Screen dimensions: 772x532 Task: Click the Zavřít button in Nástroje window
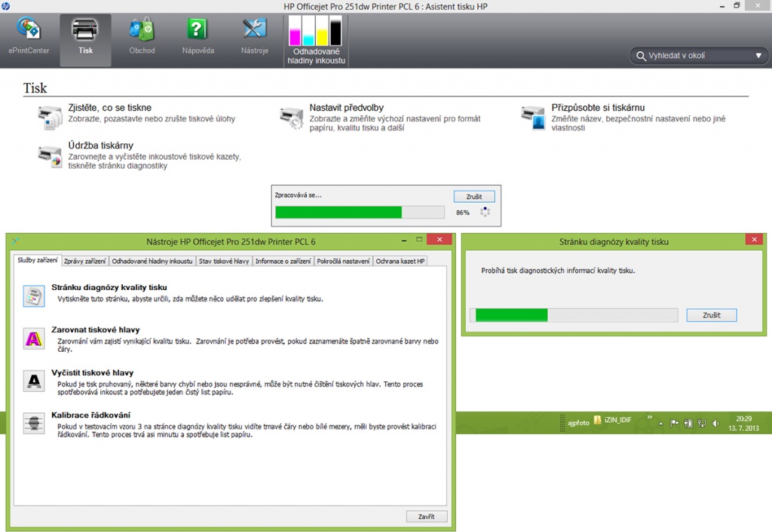tap(427, 516)
